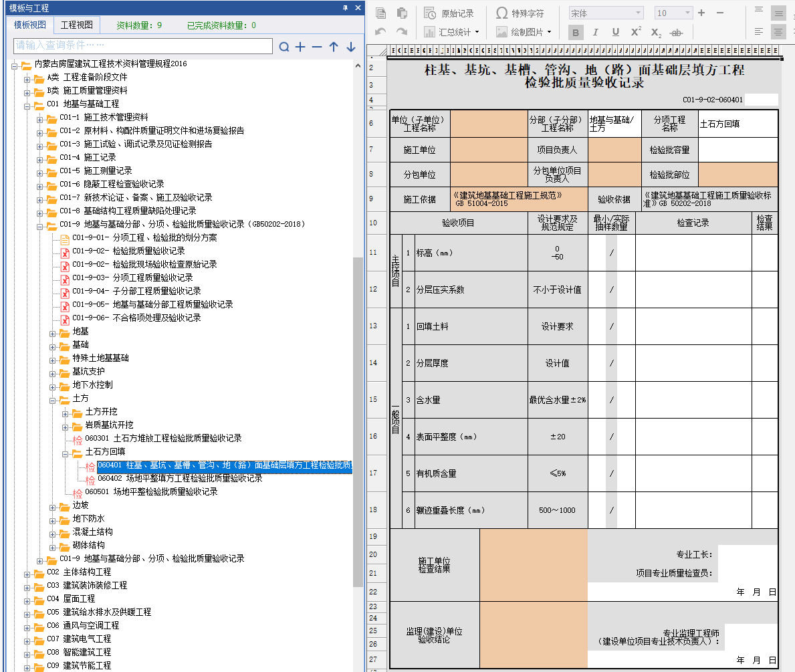795x672 pixels.
Task: Open 汇总统计 dropdown
Action: coord(451,32)
